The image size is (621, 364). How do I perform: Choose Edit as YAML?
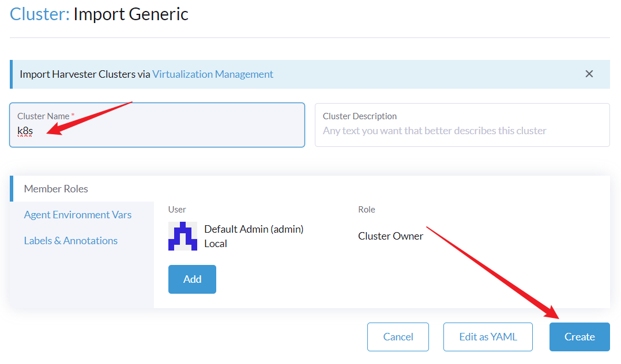tap(488, 337)
